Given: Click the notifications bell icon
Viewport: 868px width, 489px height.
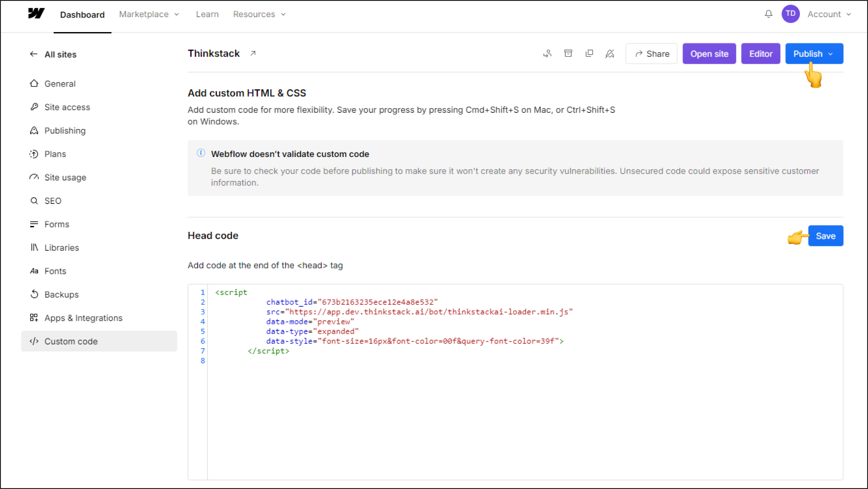Looking at the screenshot, I should (x=769, y=14).
